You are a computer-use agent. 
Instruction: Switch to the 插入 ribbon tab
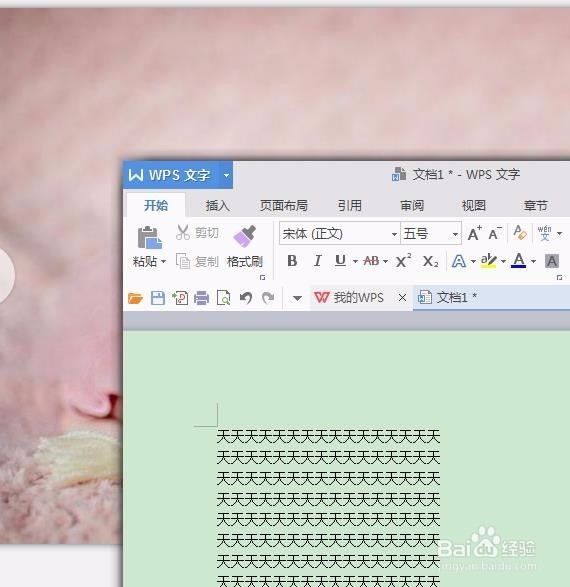(x=217, y=206)
